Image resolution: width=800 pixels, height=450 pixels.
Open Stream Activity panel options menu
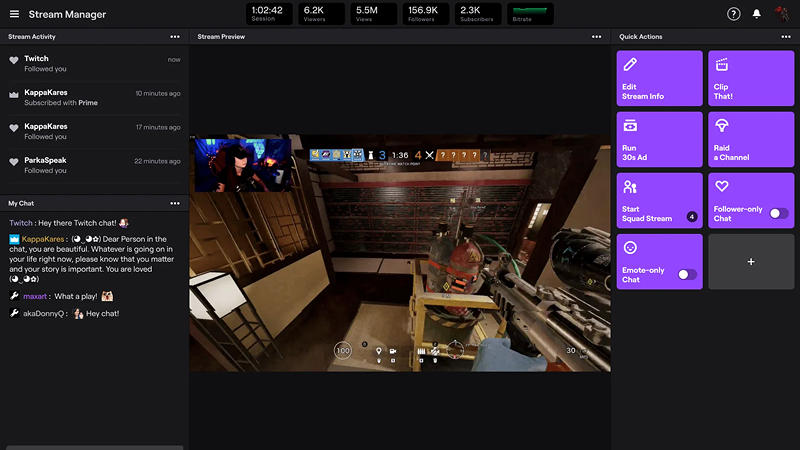175,37
